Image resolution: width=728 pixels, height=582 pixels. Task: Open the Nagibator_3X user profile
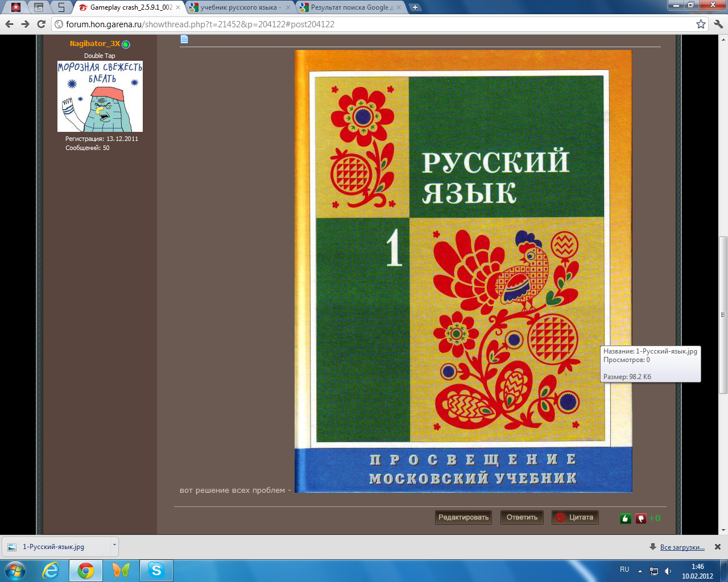pyautogui.click(x=95, y=44)
